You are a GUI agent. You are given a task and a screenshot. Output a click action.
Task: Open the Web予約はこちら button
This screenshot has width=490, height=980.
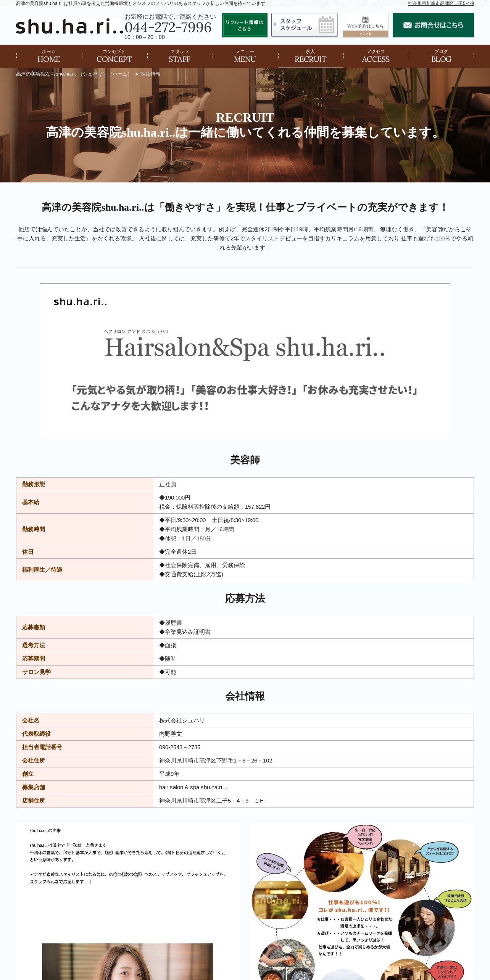click(365, 25)
